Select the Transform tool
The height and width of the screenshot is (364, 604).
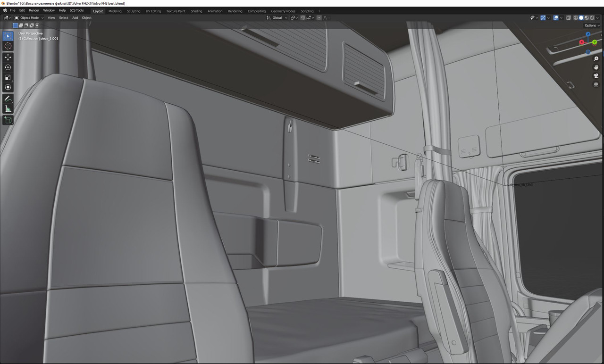(x=8, y=87)
